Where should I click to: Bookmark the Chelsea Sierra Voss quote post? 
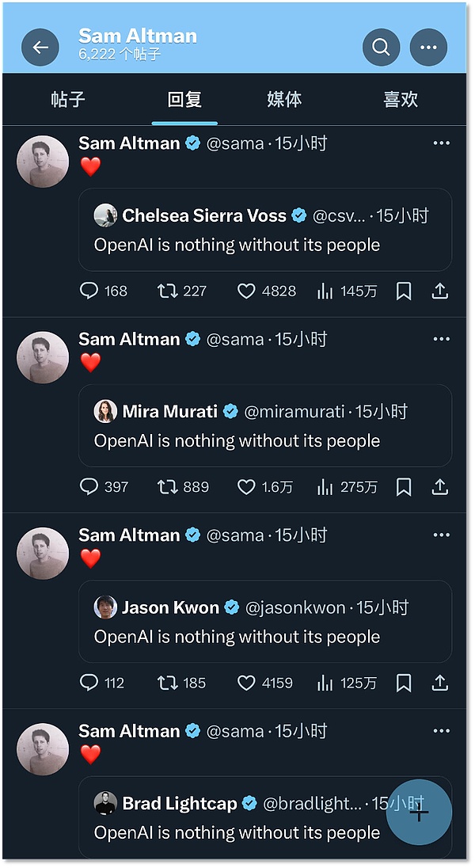click(x=404, y=291)
